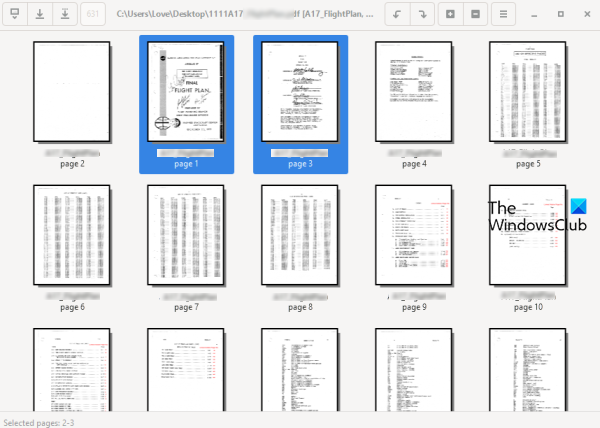Viewport: 600px width, 428px height.
Task: Click the 'page 6' label text
Action: 72,307
